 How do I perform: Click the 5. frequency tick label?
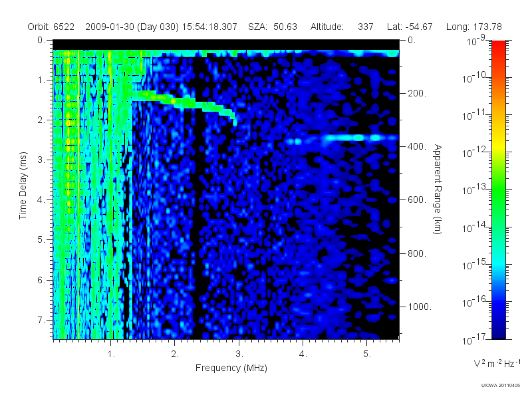click(367, 354)
